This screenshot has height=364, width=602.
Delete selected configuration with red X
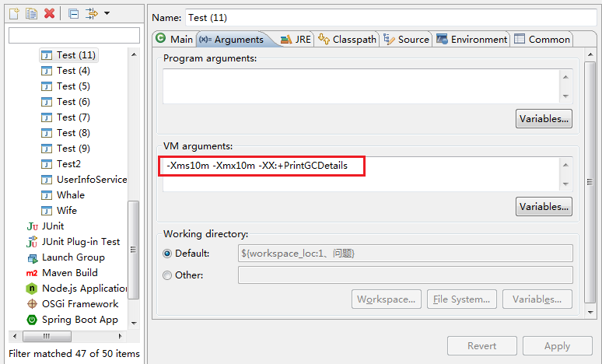coord(49,14)
